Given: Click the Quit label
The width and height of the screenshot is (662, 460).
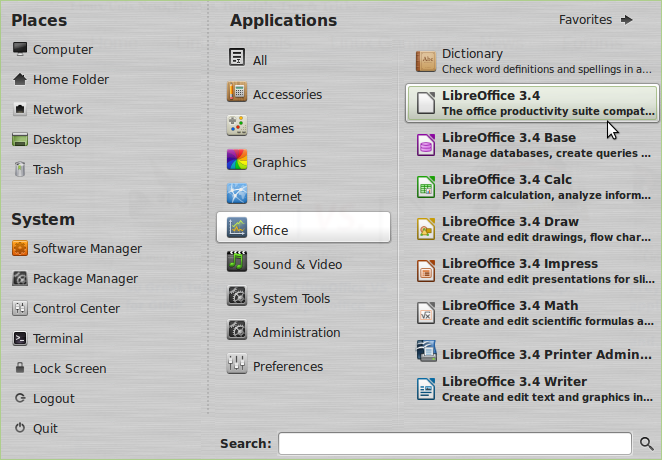Looking at the screenshot, I should (45, 428).
